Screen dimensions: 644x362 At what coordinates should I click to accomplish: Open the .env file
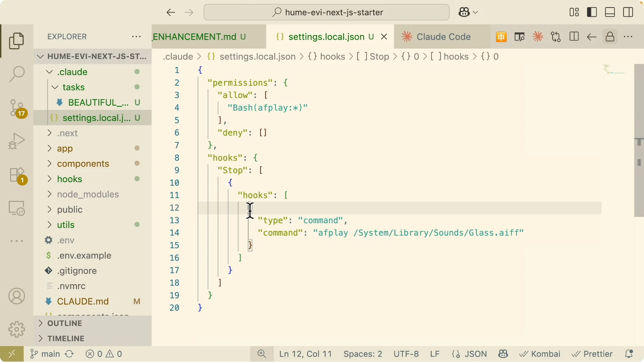93,240
